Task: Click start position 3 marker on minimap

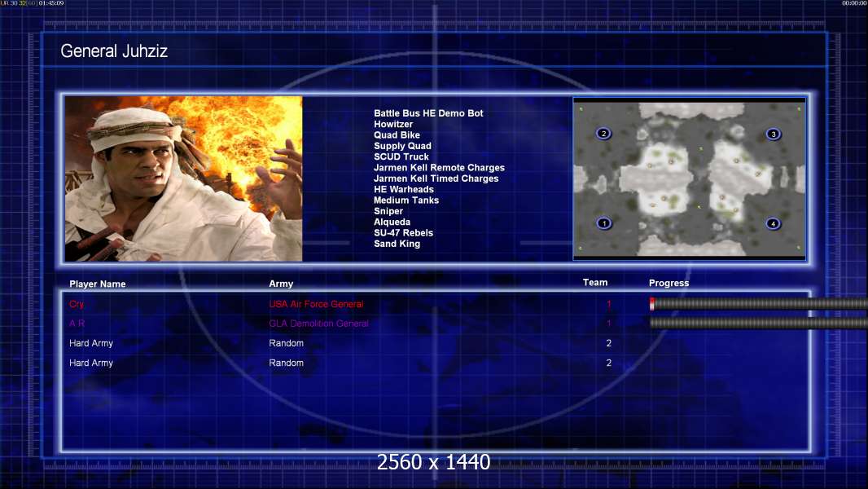Action: coord(774,134)
